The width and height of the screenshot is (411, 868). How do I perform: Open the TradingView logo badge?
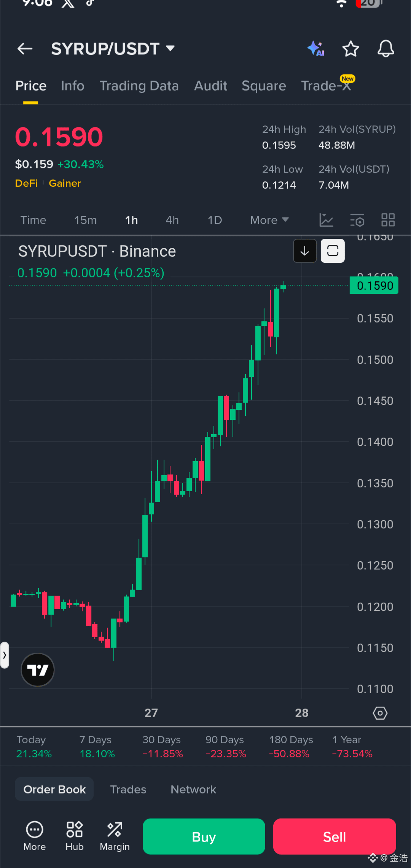pos(38,670)
